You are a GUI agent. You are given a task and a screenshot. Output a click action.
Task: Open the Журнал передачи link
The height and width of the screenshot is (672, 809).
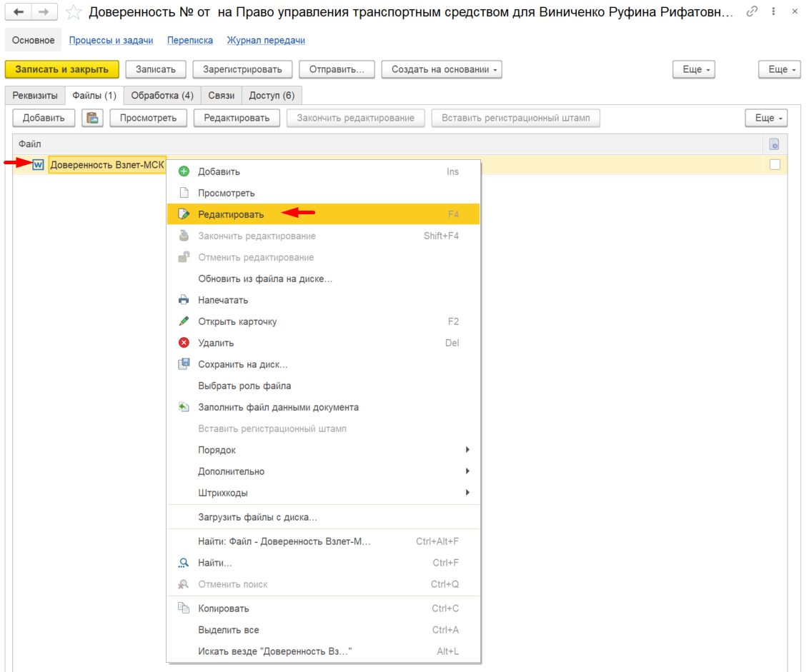267,40
